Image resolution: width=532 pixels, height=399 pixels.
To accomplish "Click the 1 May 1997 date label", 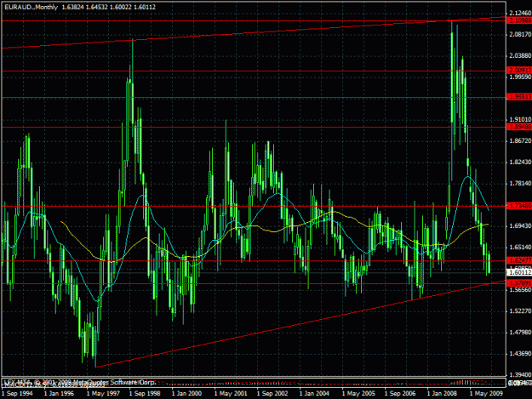I will (102, 393).
